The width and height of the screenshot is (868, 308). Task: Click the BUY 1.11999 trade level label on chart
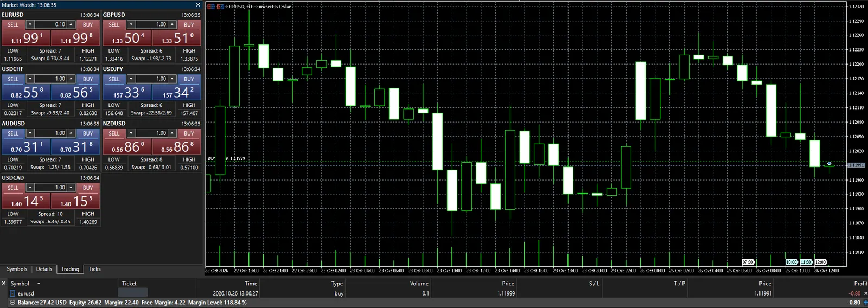tap(226, 158)
